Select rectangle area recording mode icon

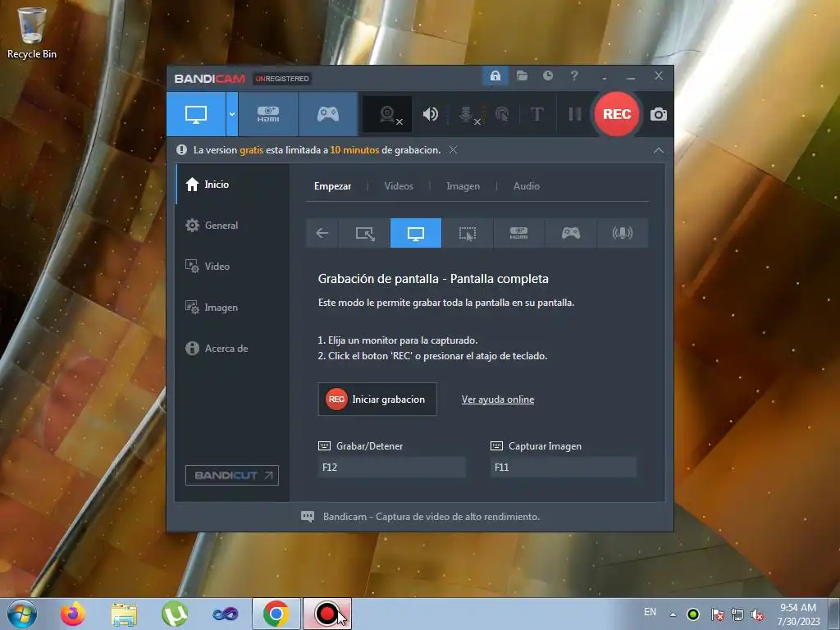(364, 233)
